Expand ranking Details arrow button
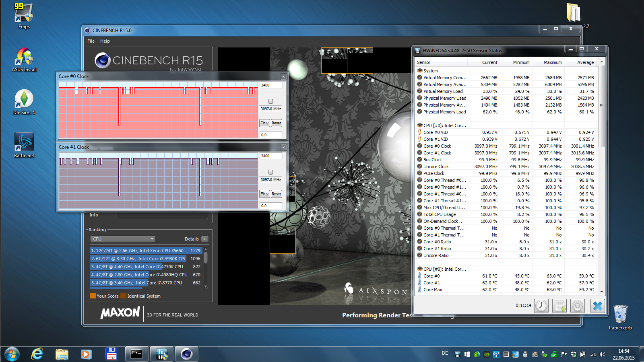This screenshot has width=644, height=362. coord(205,239)
